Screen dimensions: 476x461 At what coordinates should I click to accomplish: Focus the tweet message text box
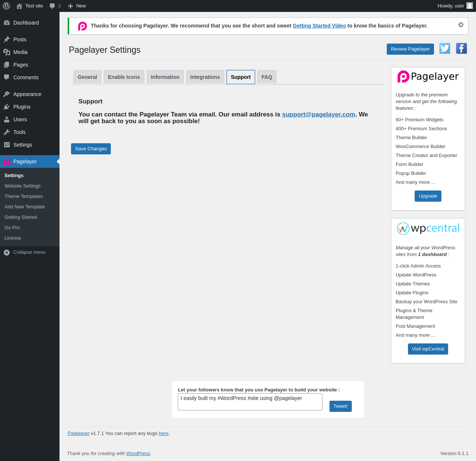(x=250, y=402)
